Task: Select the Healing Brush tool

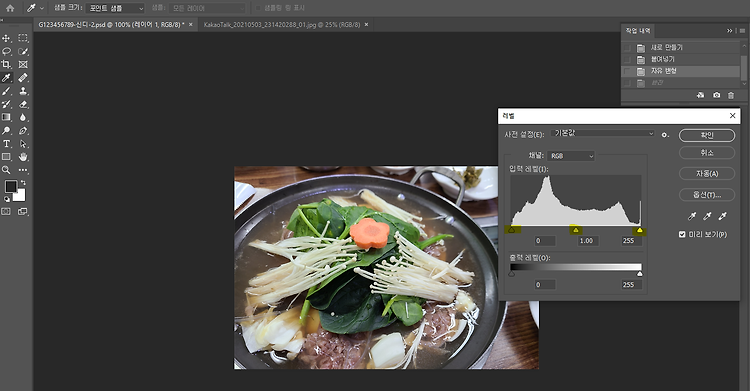Action: (22, 78)
